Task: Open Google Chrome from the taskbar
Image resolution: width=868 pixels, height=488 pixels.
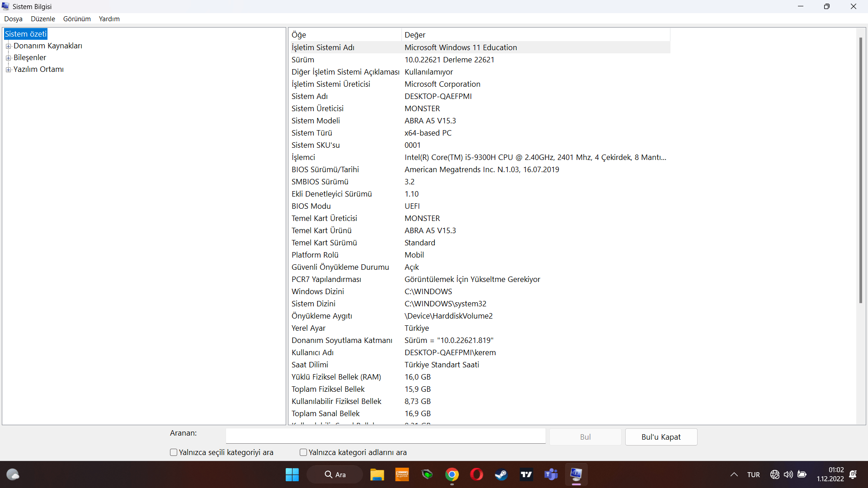Action: 452,474
